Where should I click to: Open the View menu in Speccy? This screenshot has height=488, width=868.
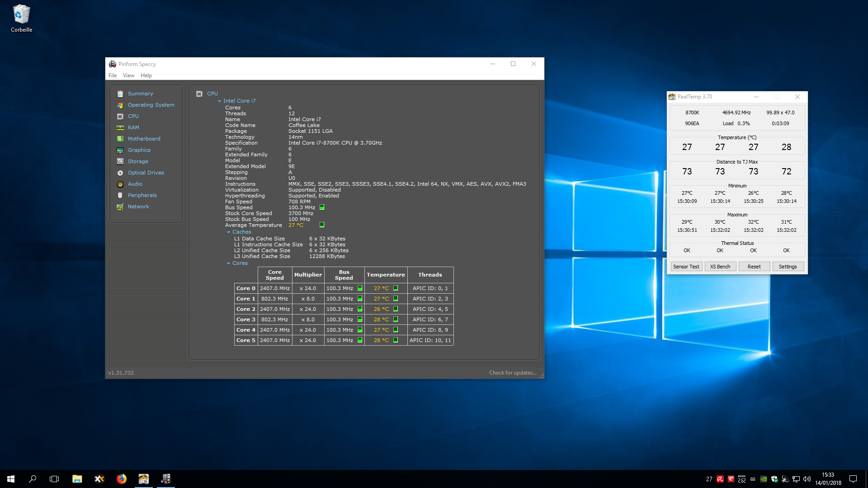pos(128,75)
